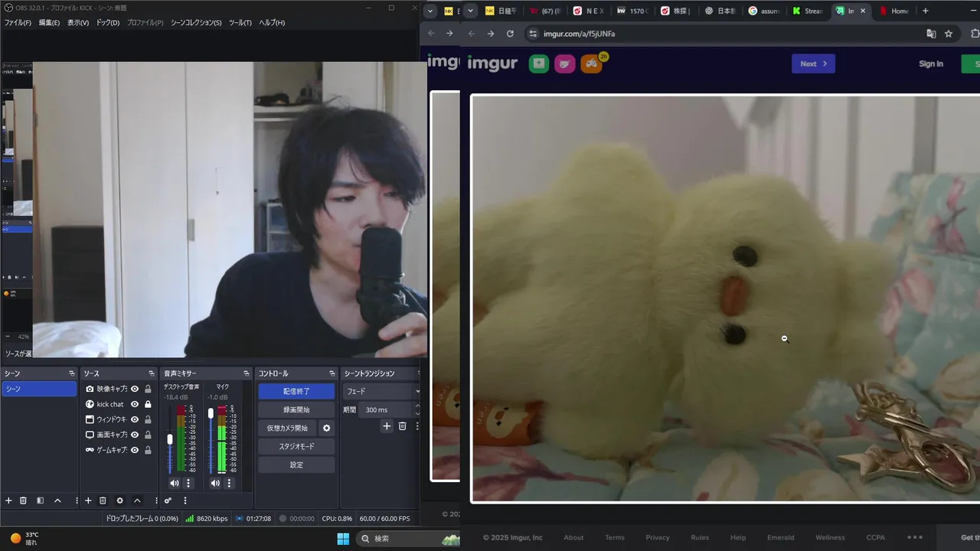The height and width of the screenshot is (551, 980).
Task: Increase transition duration stepper arrow
Action: pyautogui.click(x=417, y=406)
